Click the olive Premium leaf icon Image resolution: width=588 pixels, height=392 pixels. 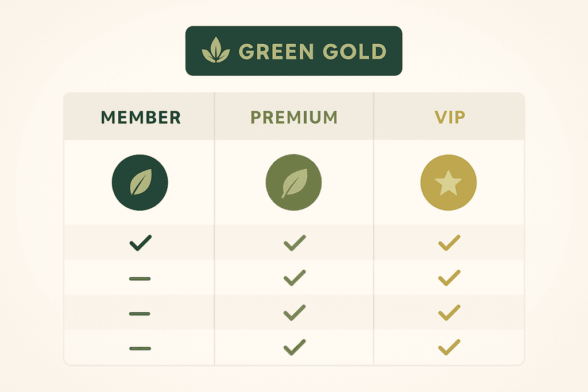(x=293, y=184)
